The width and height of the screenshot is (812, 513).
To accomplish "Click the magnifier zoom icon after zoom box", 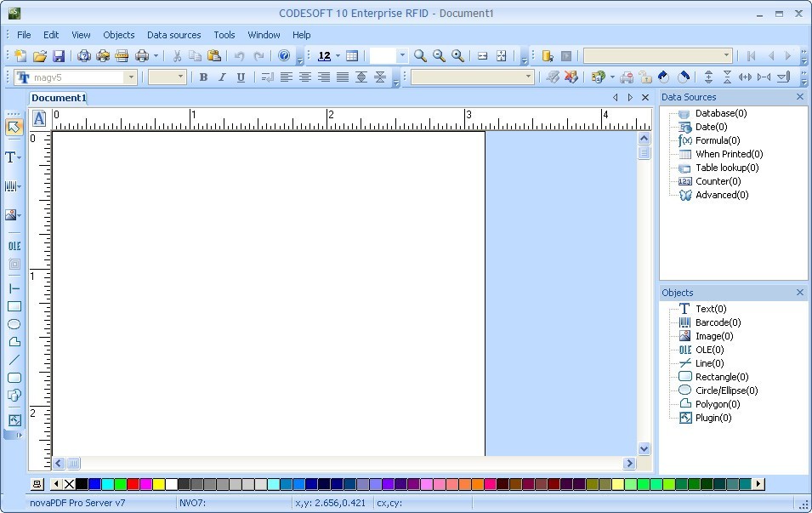I will 420,55.
